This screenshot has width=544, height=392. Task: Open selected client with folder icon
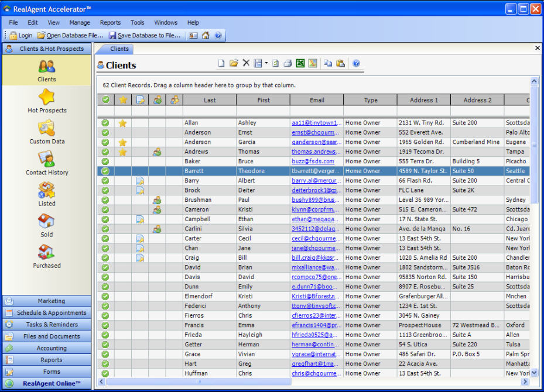point(234,63)
